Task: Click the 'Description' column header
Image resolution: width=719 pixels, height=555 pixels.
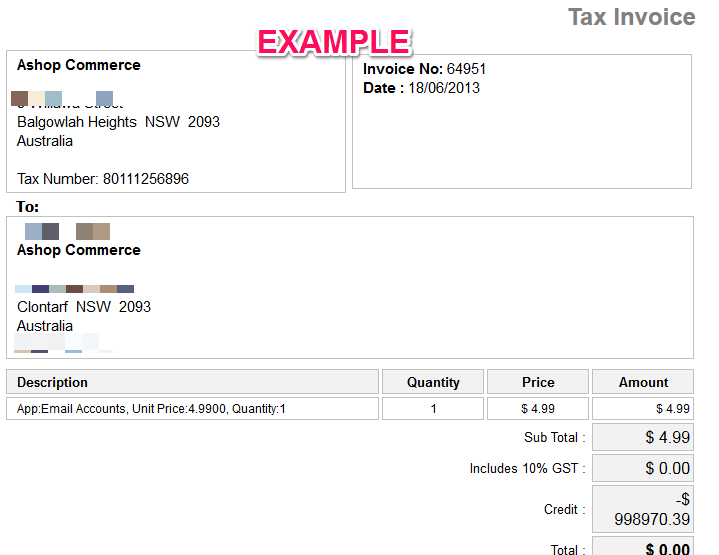Action: tap(193, 382)
